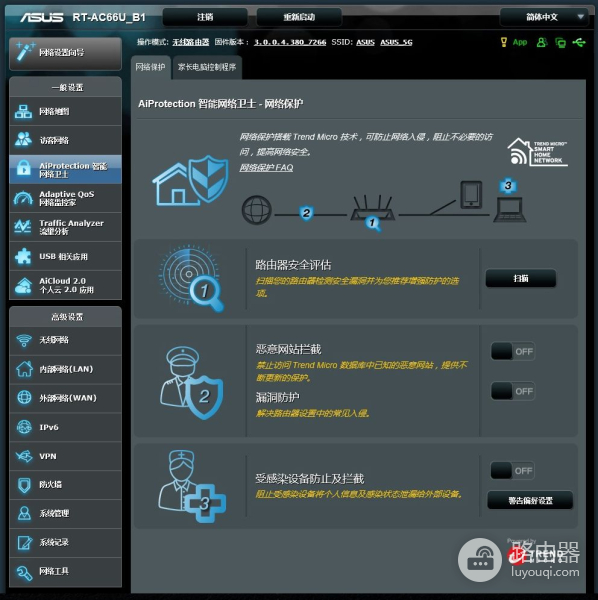598x600 pixels.
Task: Click the Trend Micro Smart Home Network logo
Action: point(538,152)
